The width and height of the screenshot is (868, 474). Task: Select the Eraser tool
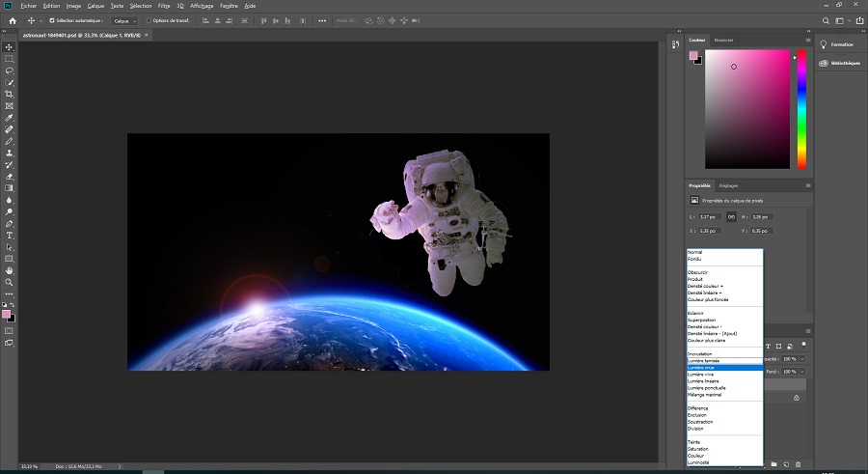click(x=9, y=177)
